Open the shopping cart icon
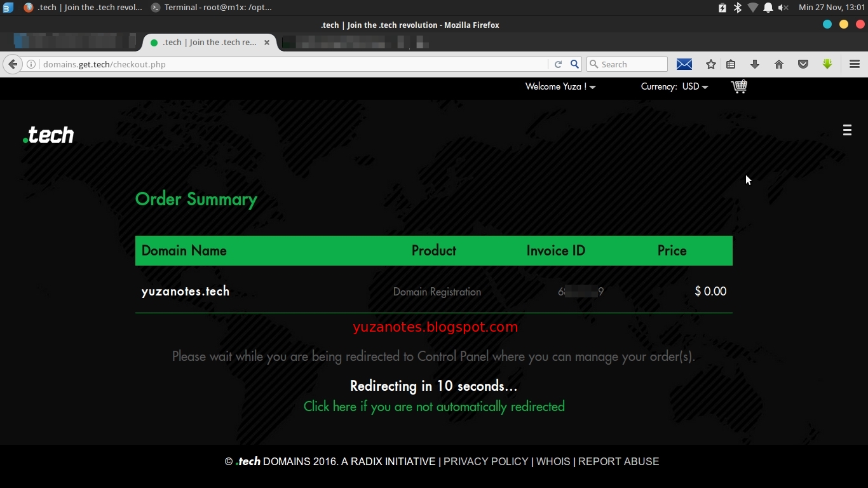 tap(739, 86)
